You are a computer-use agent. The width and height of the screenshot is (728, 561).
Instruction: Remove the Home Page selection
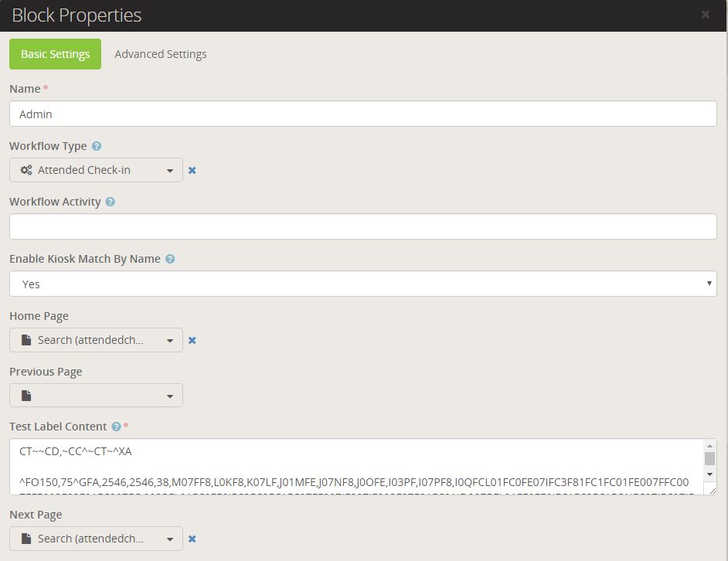192,341
